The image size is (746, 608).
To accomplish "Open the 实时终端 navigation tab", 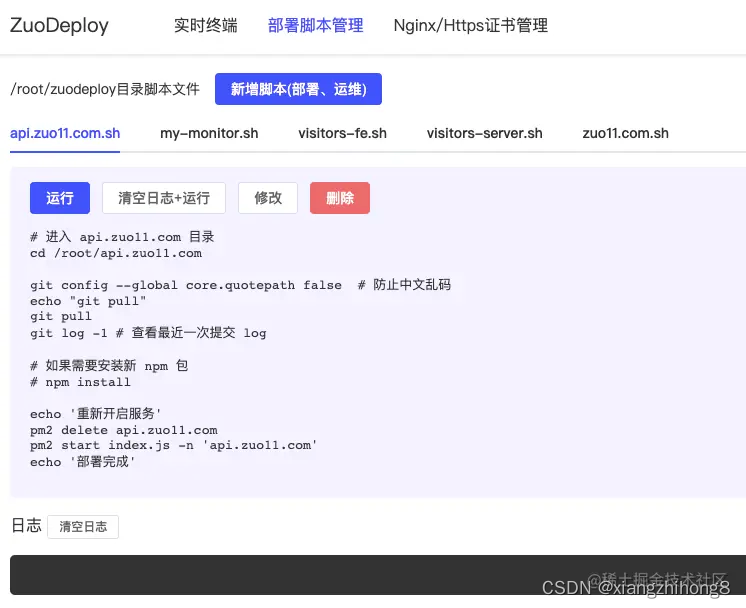I will (206, 25).
